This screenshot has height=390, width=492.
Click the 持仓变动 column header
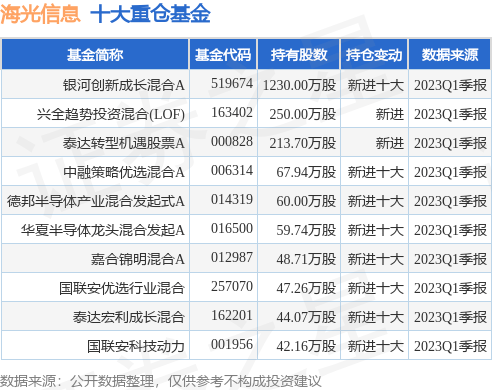pyautogui.click(x=374, y=55)
